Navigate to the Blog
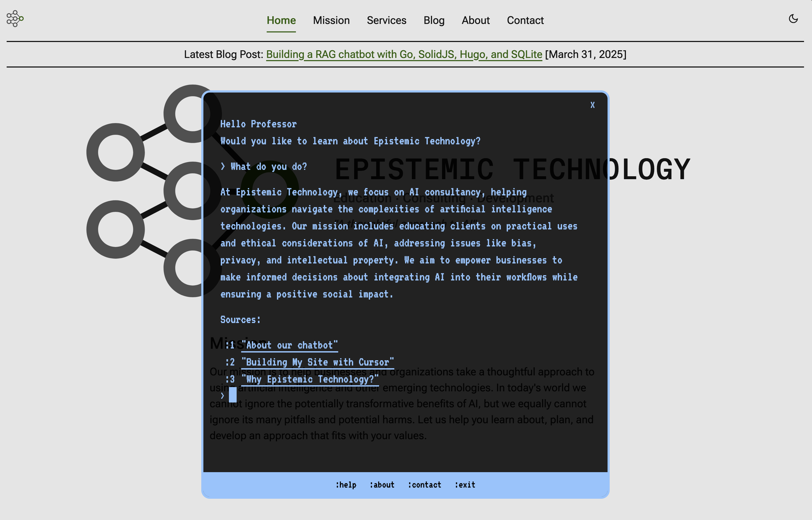The image size is (812, 520). click(x=434, y=20)
